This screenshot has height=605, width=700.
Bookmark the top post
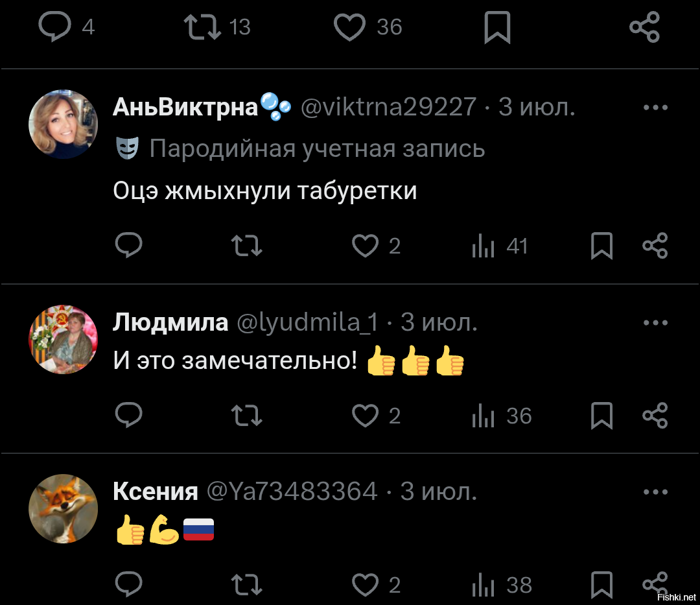click(497, 28)
